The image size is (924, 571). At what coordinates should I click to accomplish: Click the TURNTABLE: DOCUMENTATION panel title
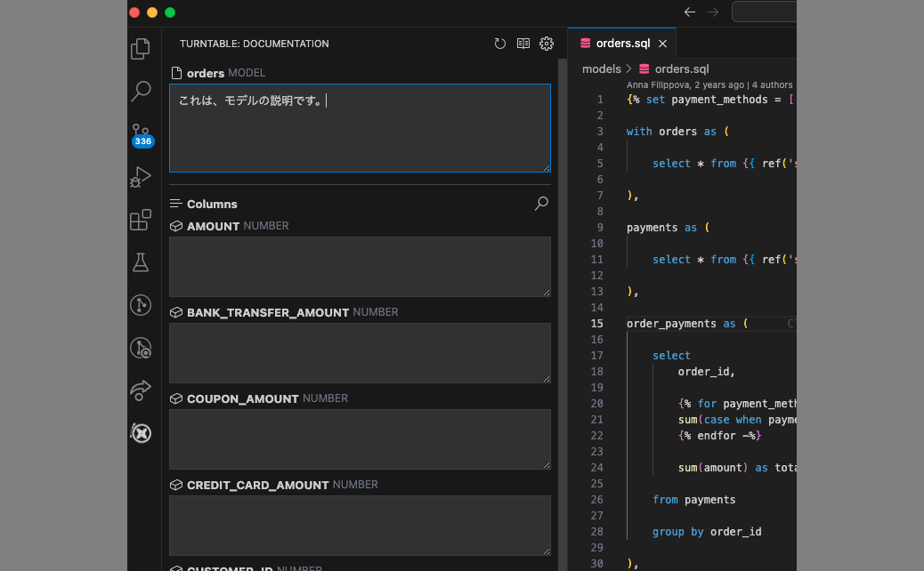[x=254, y=44]
